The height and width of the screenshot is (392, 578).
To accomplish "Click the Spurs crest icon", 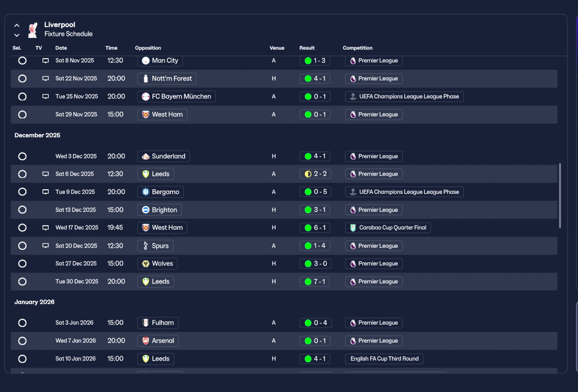I will click(x=145, y=246).
